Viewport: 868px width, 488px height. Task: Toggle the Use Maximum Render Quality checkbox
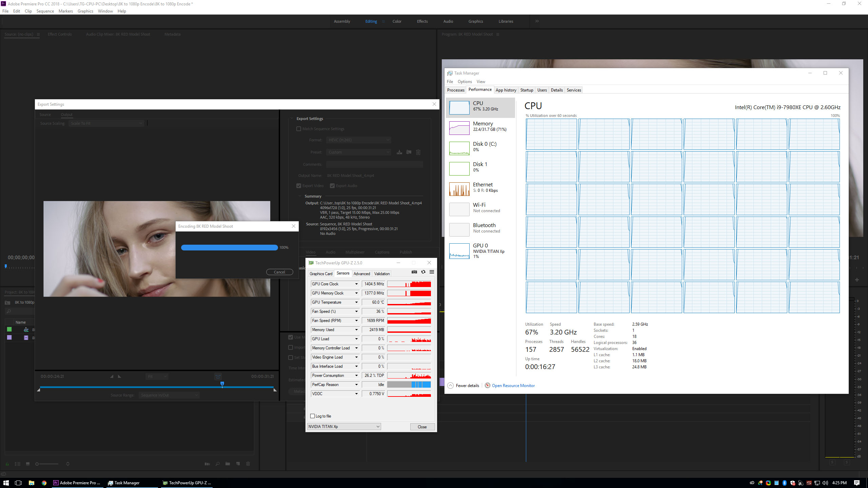click(291, 337)
